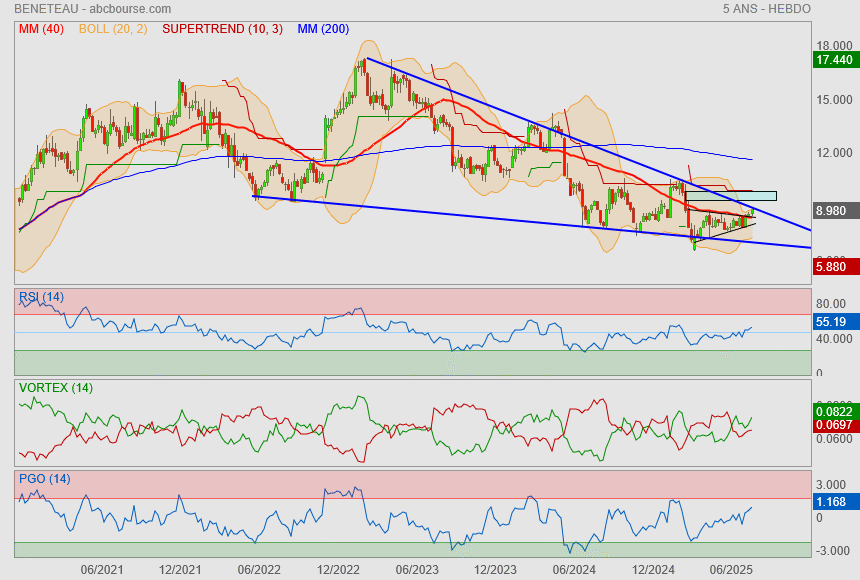This screenshot has height=580, width=860.
Task: Click the BENETEAU - abcbourse.com title
Action: click(92, 9)
